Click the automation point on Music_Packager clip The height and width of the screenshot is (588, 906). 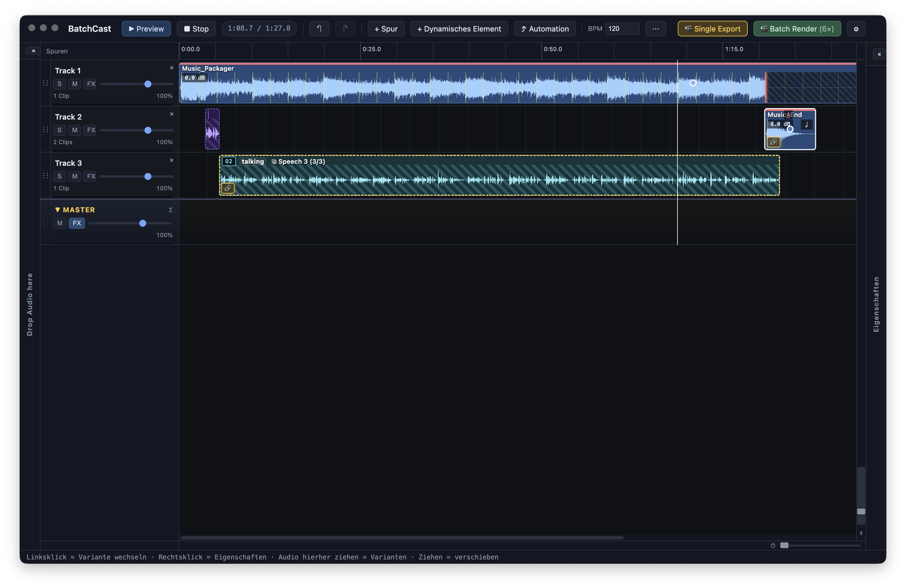[x=693, y=83]
